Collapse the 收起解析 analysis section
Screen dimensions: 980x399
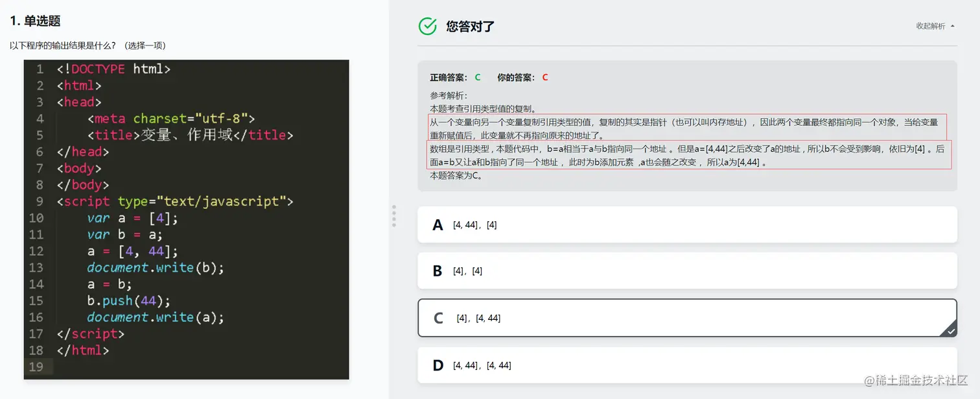click(x=935, y=26)
